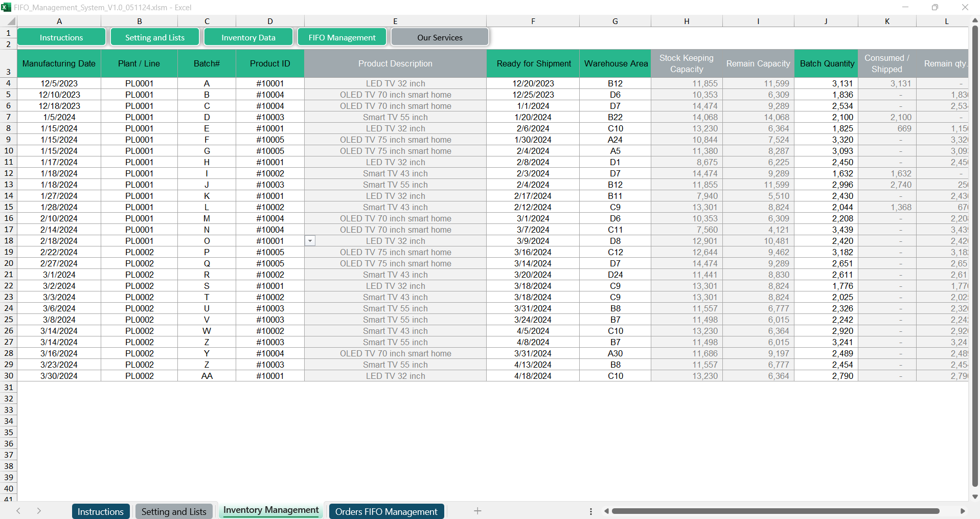Click the Setting and Lists top button
Viewport: 980px width, 519px height.
click(155, 37)
